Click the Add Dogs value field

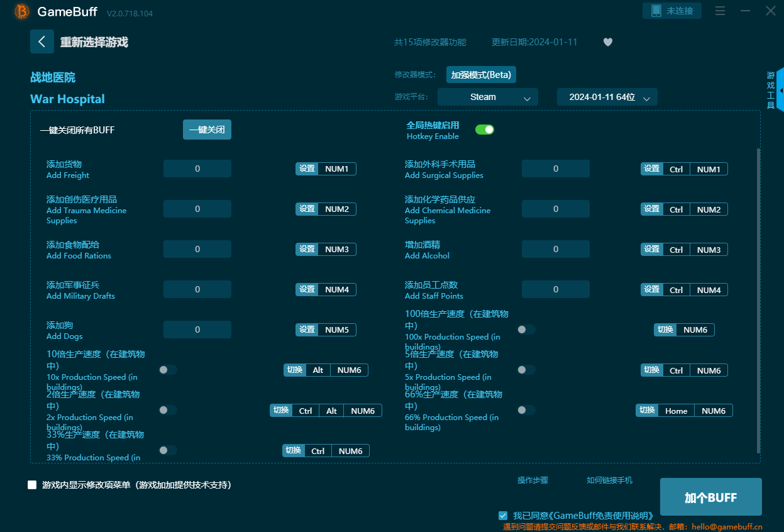[197, 330]
